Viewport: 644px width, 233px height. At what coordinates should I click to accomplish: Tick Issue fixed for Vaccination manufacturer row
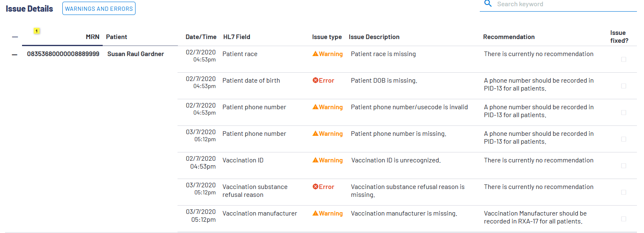[x=623, y=219]
